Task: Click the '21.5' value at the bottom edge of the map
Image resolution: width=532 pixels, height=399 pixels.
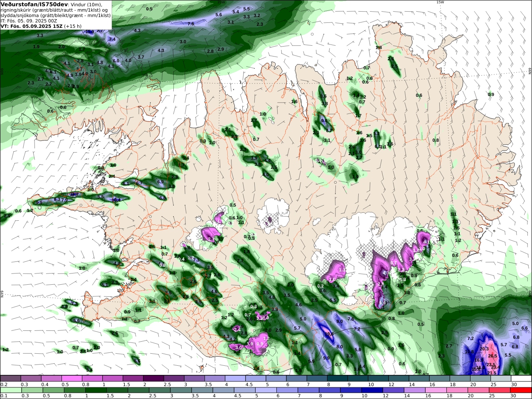Action: click(492, 373)
